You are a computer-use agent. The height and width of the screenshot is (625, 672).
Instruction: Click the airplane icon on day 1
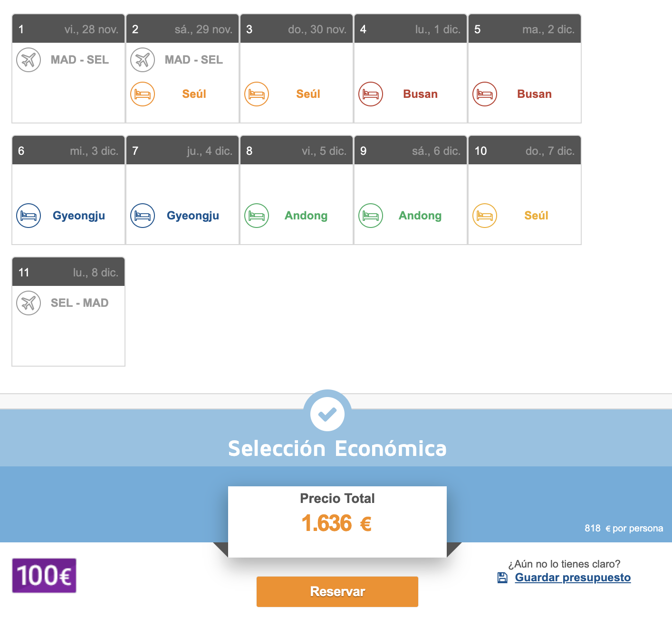tap(29, 60)
